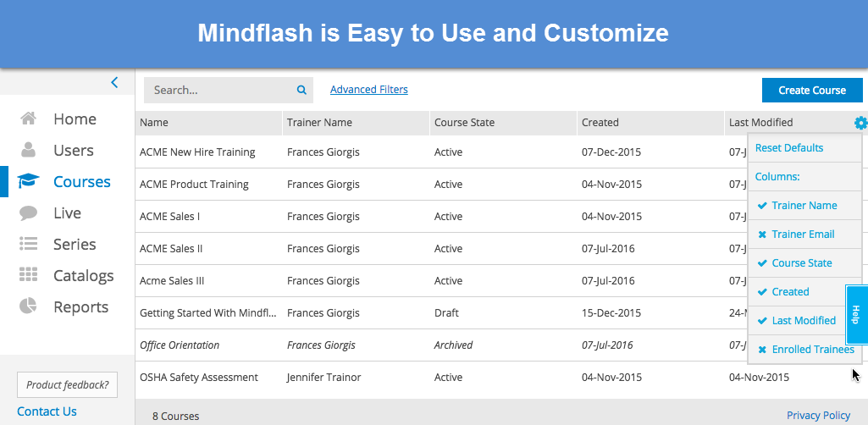
Task: Toggle the Trainer Name column off
Action: (804, 206)
